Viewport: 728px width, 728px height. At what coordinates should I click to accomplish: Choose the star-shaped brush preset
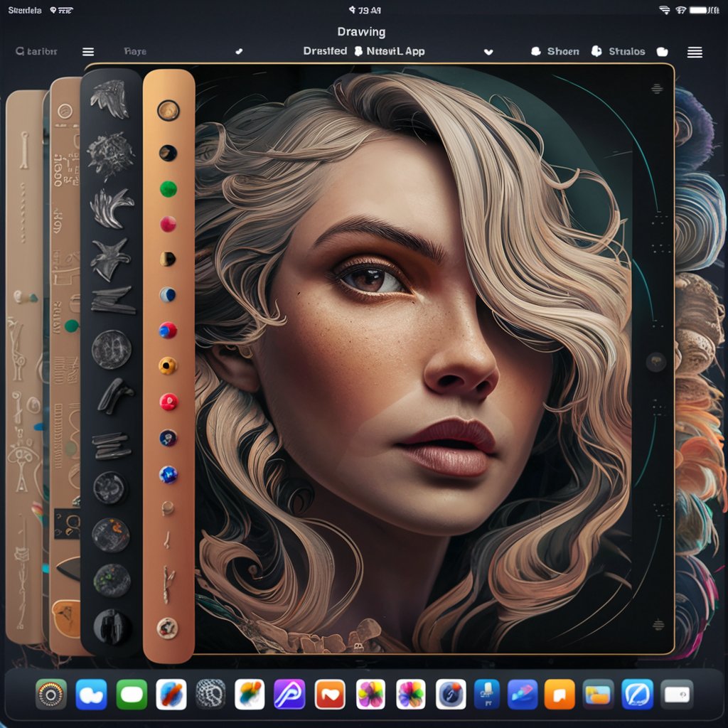pyautogui.click(x=112, y=259)
